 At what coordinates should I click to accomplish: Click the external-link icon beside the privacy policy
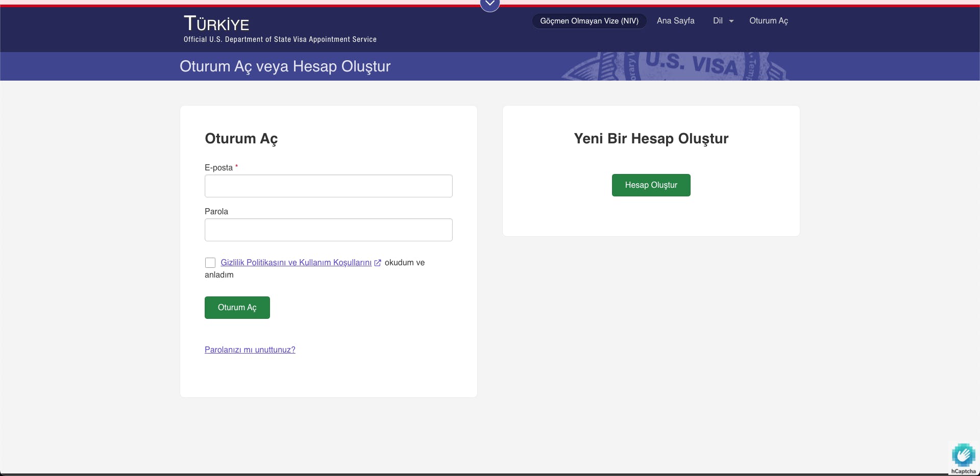click(x=378, y=263)
